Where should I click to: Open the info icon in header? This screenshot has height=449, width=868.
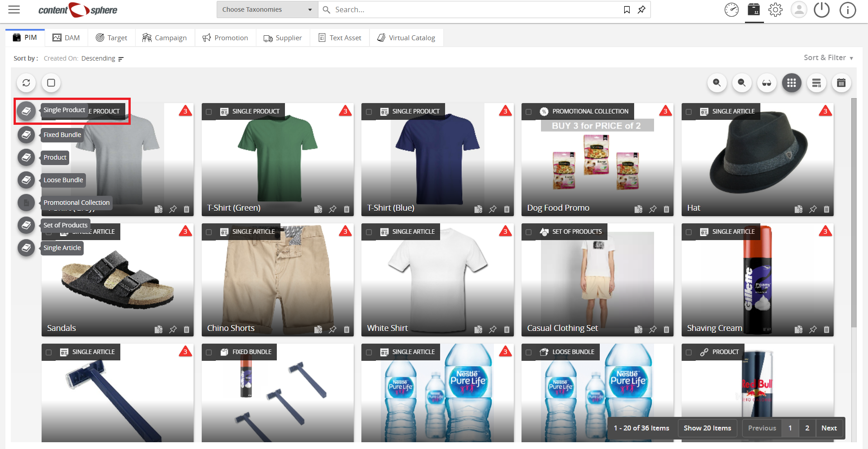click(848, 9)
